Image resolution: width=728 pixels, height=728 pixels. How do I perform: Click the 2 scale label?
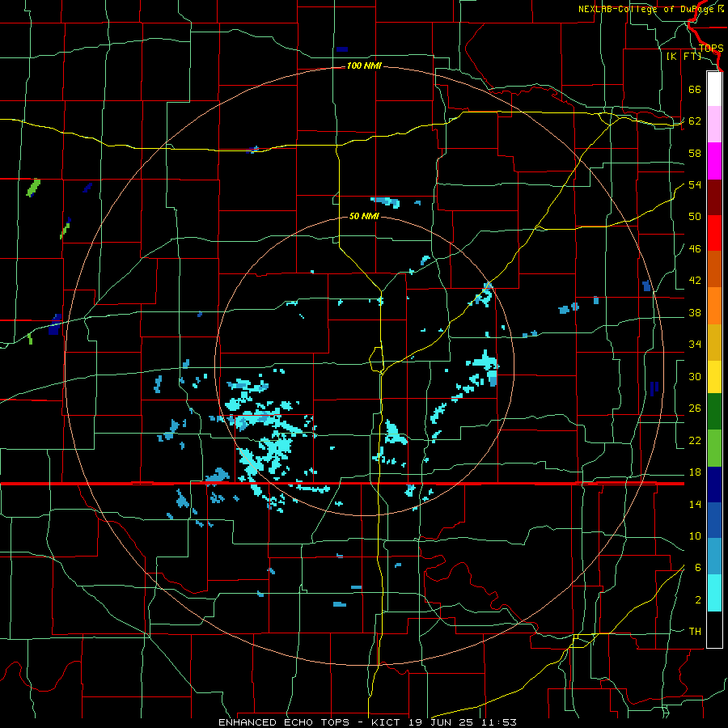(698, 600)
